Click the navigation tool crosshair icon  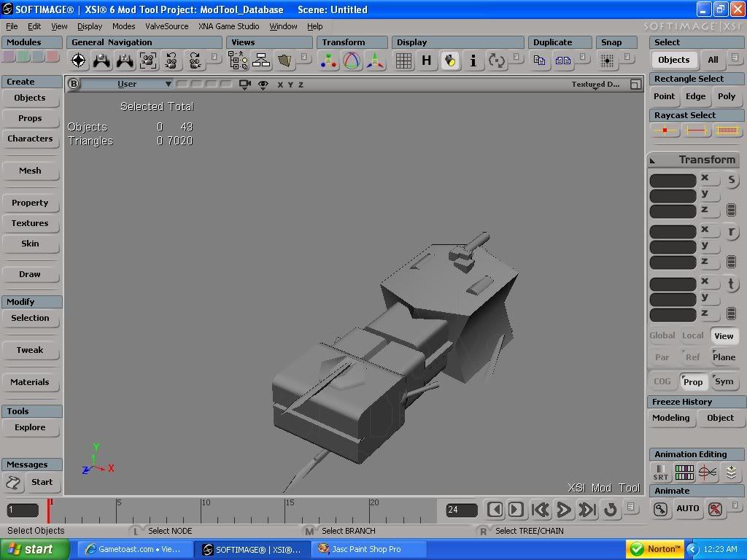[79, 61]
